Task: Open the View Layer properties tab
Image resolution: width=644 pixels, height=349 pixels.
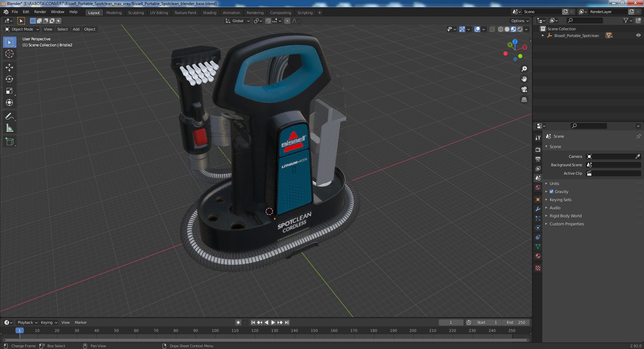Action: 538,168
